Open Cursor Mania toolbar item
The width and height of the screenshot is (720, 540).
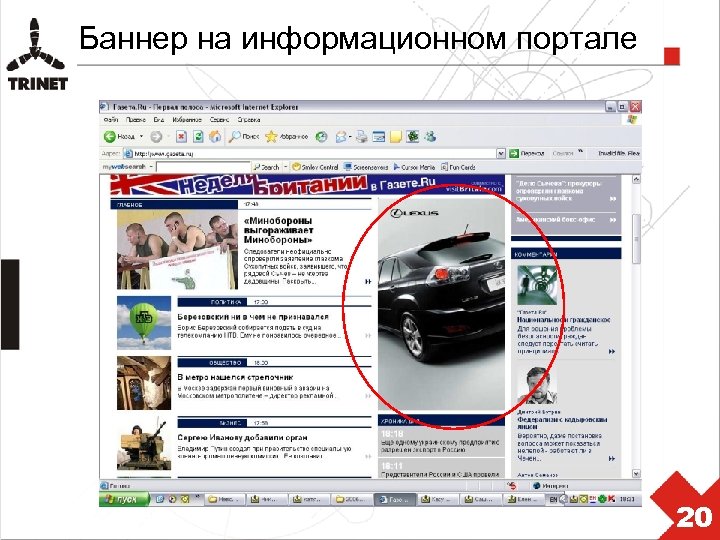[x=414, y=167]
